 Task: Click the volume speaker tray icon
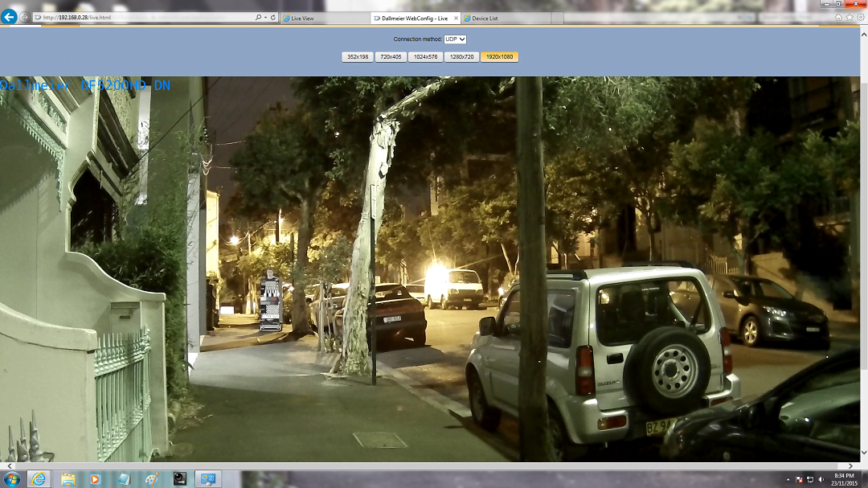click(821, 479)
